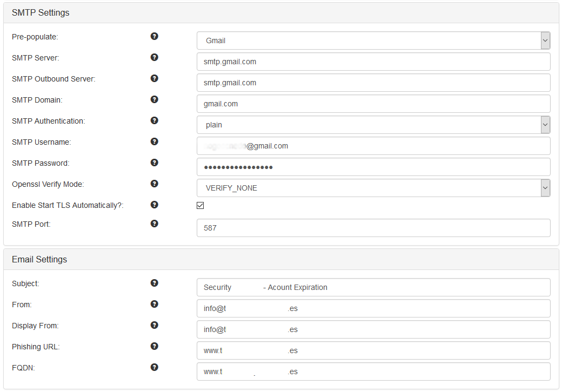Click help icon beside Subject label

click(x=154, y=283)
